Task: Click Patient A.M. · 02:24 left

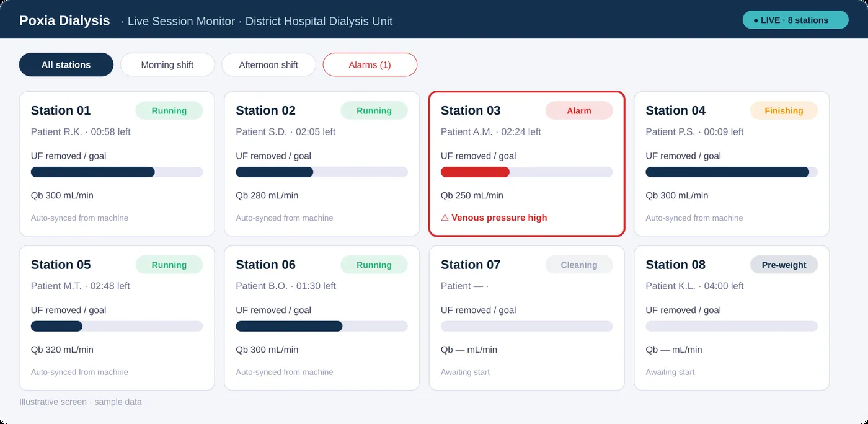Action: pyautogui.click(x=491, y=131)
